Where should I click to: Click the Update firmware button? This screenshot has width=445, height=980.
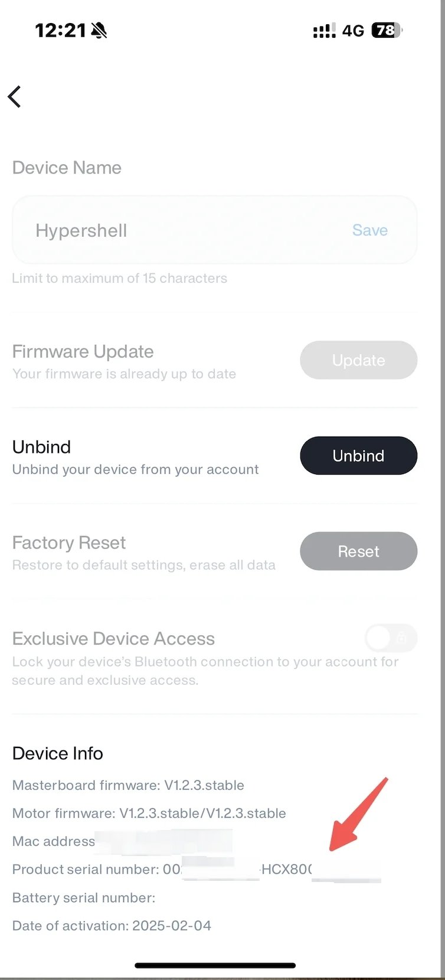tap(359, 360)
